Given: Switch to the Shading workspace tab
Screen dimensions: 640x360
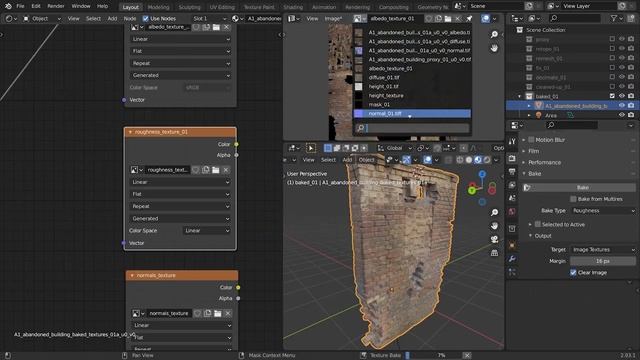Looking at the screenshot, I should point(293,7).
